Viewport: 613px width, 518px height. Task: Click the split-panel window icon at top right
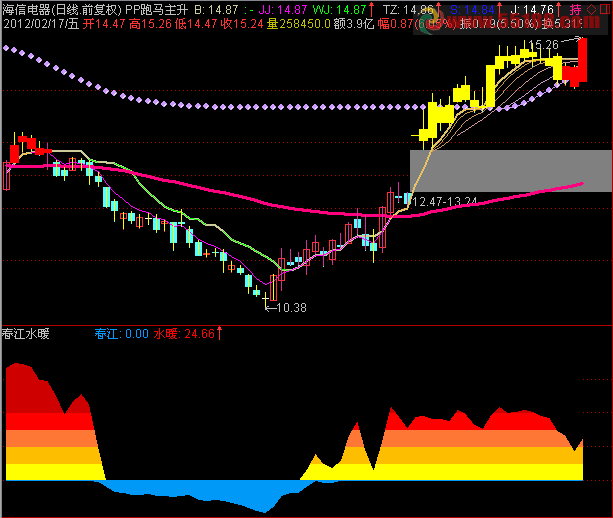pyautogui.click(x=605, y=9)
